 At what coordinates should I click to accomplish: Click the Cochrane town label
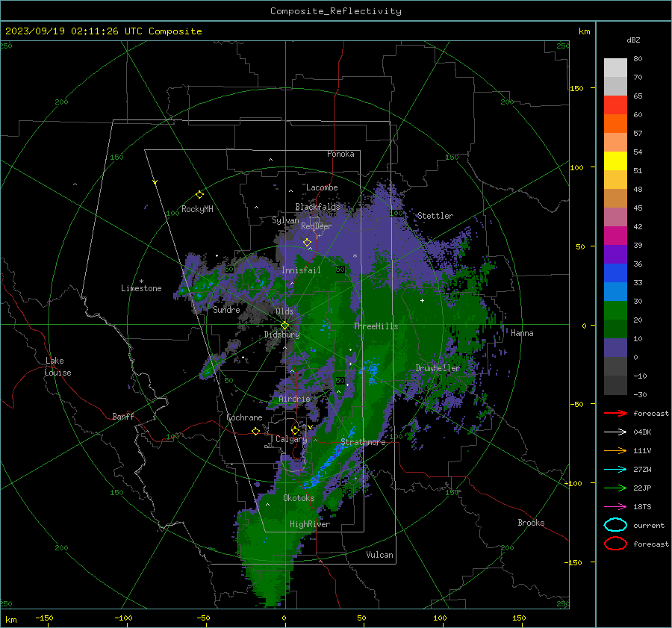(x=244, y=417)
